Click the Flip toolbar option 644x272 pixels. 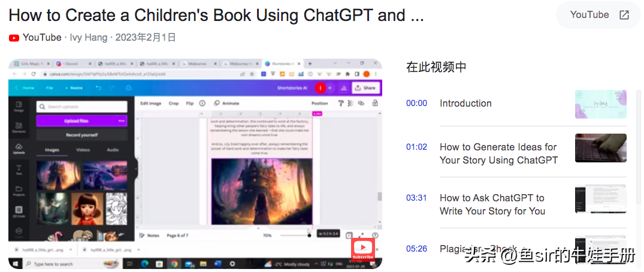(189, 103)
